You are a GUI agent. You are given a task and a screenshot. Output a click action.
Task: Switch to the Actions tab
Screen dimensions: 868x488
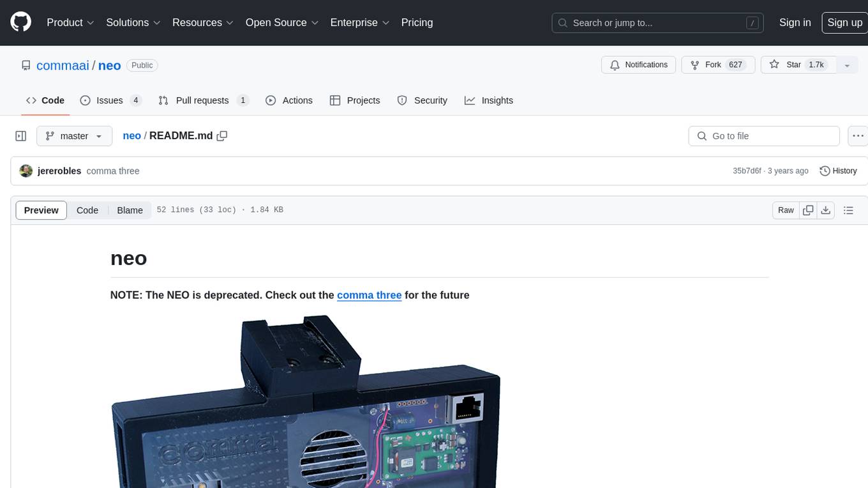(x=288, y=100)
